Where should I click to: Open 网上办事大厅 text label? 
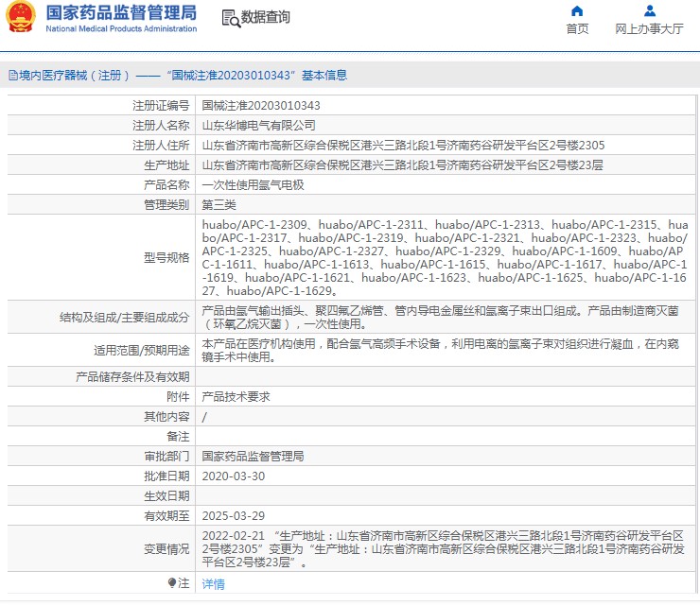pos(649,29)
